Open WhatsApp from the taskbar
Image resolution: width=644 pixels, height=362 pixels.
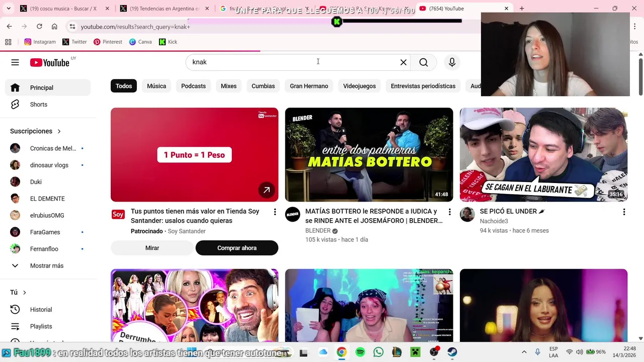[x=378, y=352]
